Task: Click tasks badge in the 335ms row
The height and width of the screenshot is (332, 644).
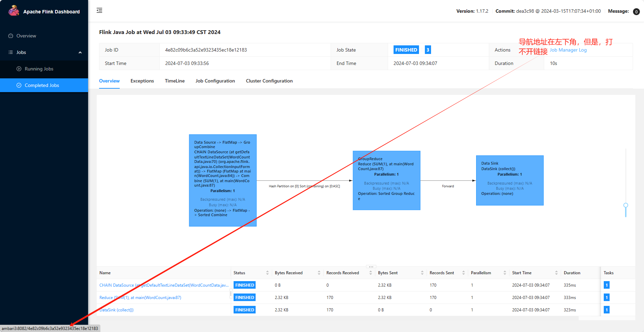Action: (607, 285)
